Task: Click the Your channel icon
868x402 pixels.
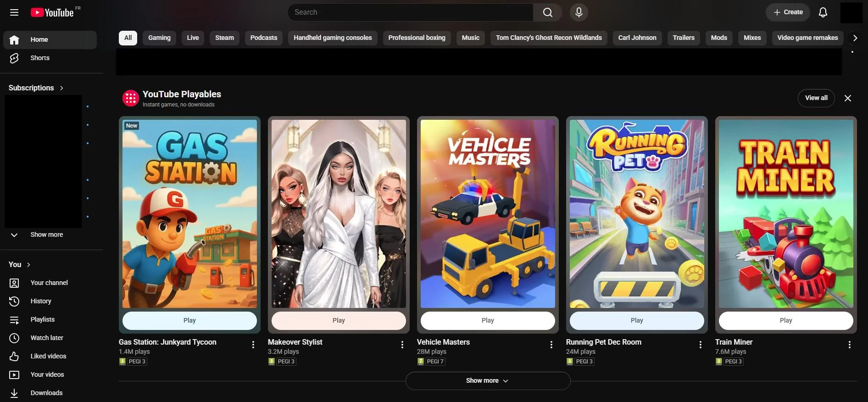Action: coord(14,283)
